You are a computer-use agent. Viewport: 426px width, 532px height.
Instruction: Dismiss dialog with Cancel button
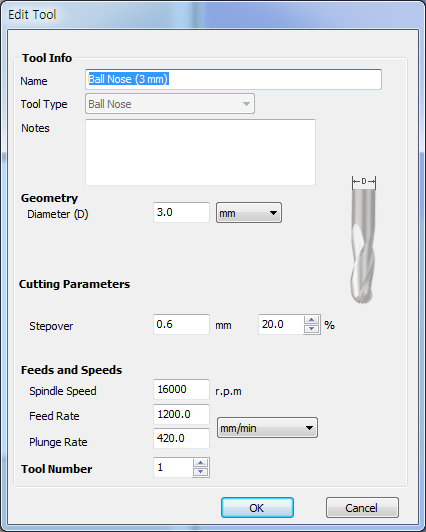point(362,508)
